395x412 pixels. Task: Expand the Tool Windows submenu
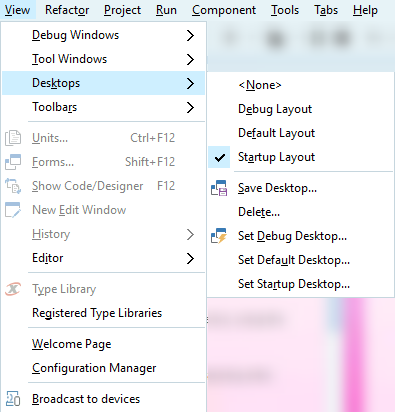(x=103, y=59)
